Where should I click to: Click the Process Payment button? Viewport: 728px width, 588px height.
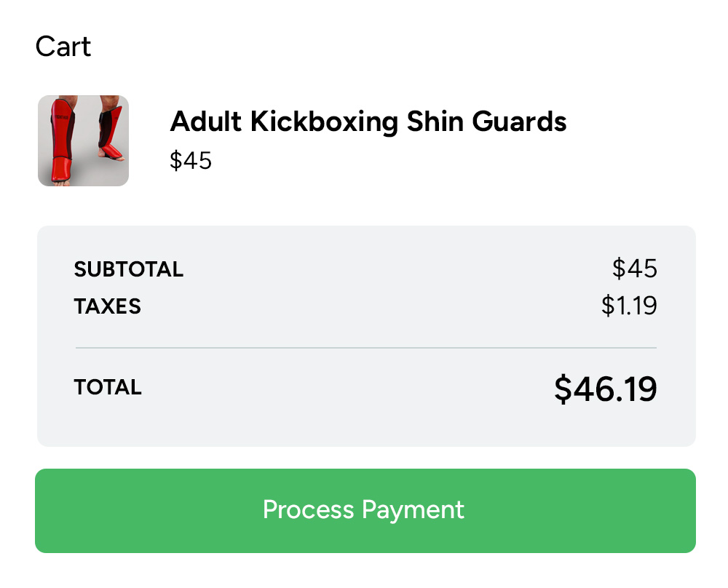coord(365,510)
